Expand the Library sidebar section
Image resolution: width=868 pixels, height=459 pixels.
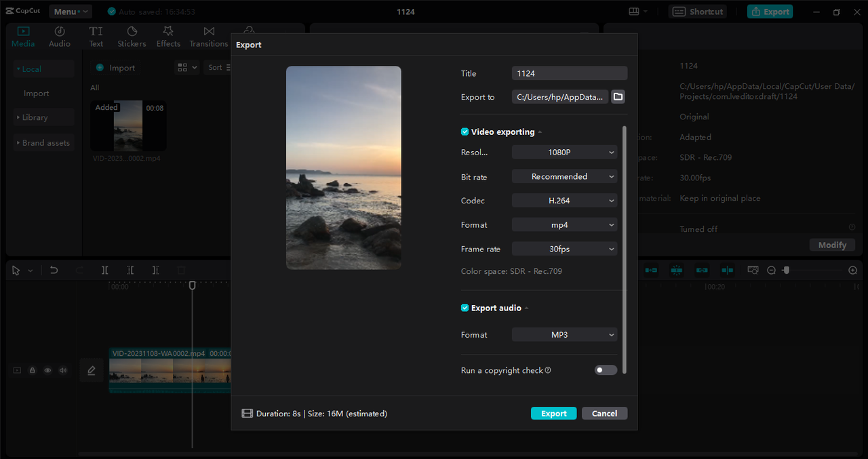point(43,117)
